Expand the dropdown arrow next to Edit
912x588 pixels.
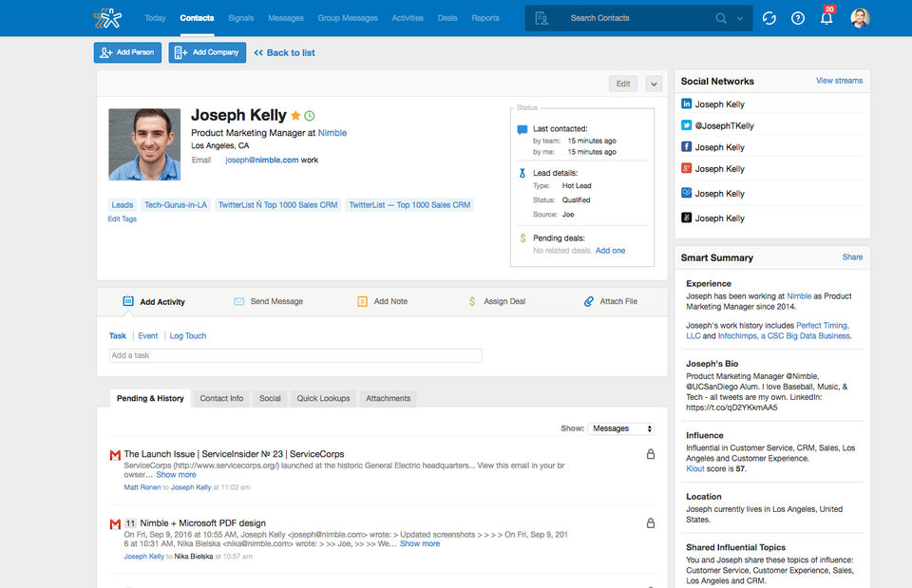click(654, 84)
